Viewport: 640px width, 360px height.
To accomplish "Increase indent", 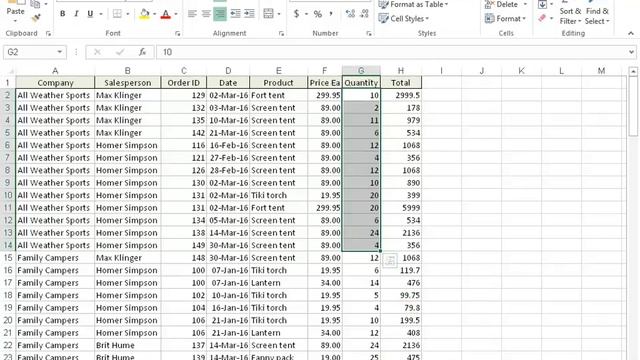I will (249, 14).
